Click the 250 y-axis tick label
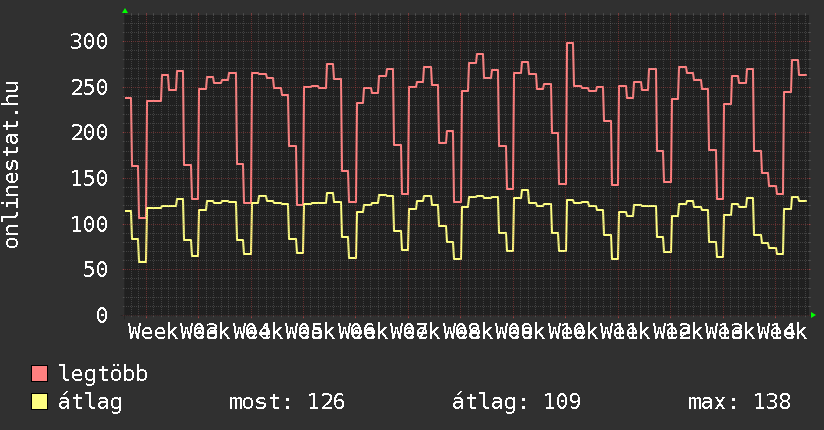Image resolution: width=824 pixels, height=430 pixels. tap(88, 87)
